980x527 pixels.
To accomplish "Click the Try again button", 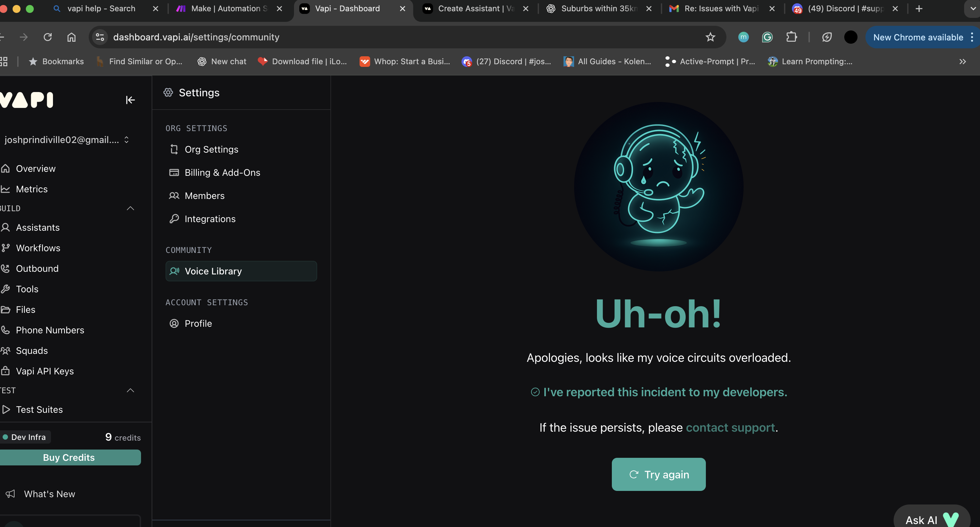I will 658,474.
